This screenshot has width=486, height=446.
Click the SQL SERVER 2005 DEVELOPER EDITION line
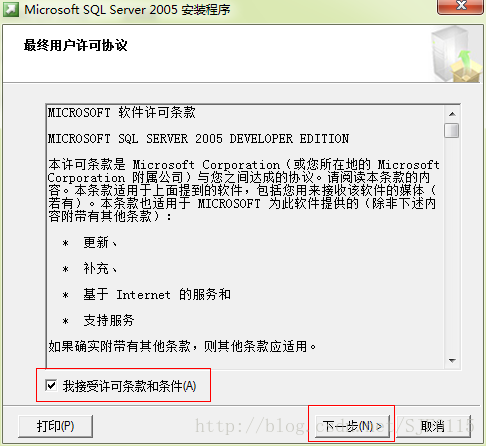coord(198,138)
